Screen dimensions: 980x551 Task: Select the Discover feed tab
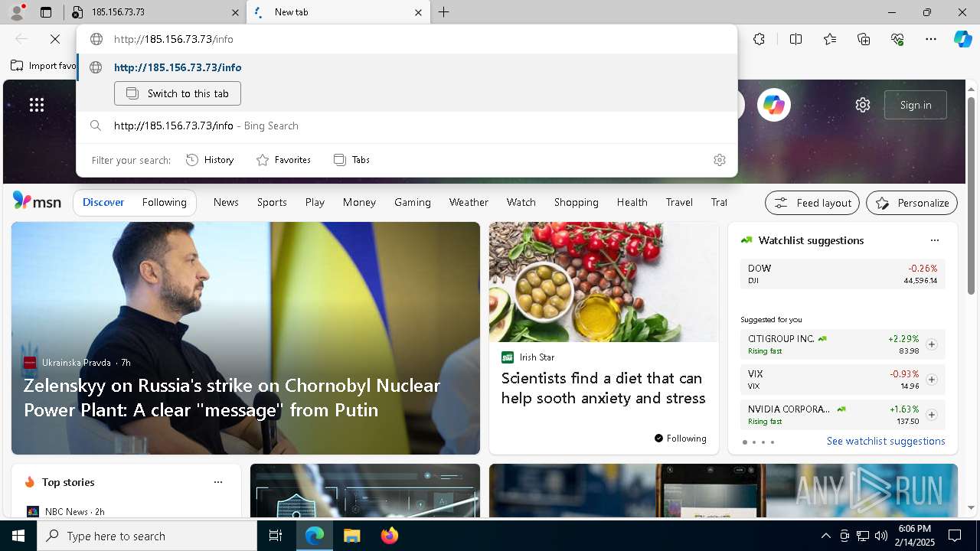pos(103,202)
